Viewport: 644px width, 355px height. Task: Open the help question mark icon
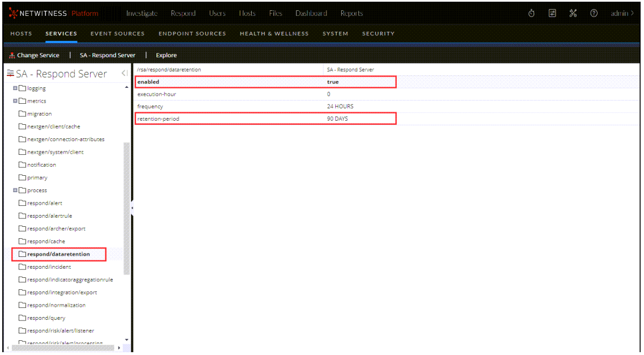click(594, 14)
